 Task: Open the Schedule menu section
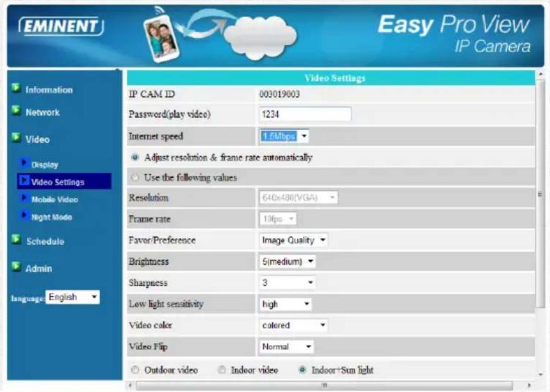45,241
